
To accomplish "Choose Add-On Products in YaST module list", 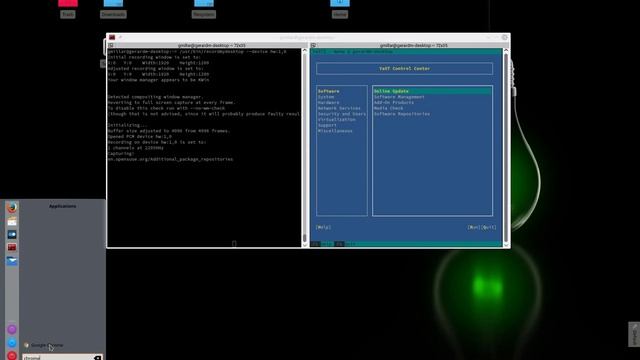I will [394, 102].
